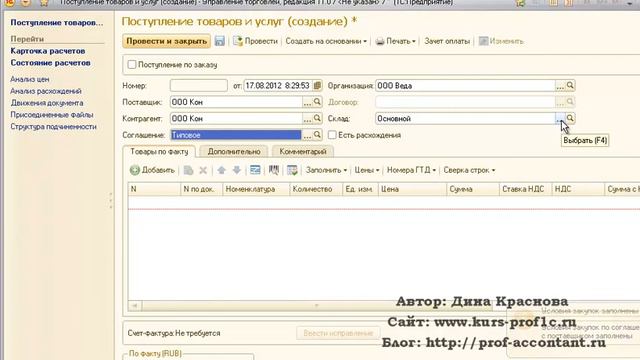Click the Номер input field
The width and height of the screenshot is (640, 360).
tap(199, 86)
